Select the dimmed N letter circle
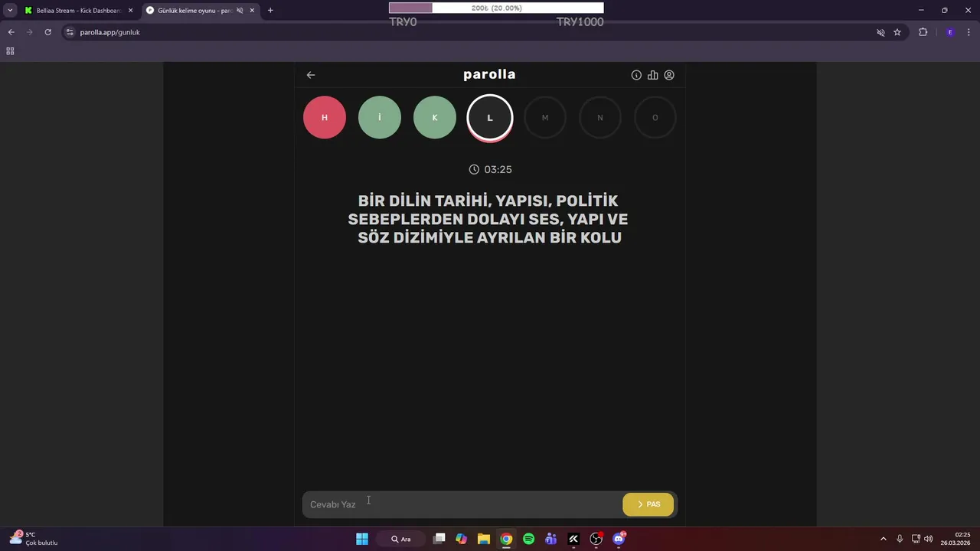The image size is (980, 551). (x=600, y=117)
